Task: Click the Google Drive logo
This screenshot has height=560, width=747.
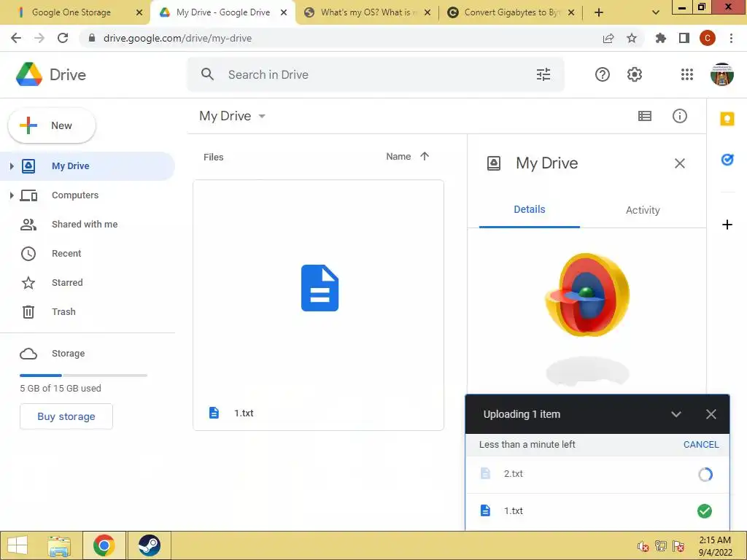Action: [29, 74]
